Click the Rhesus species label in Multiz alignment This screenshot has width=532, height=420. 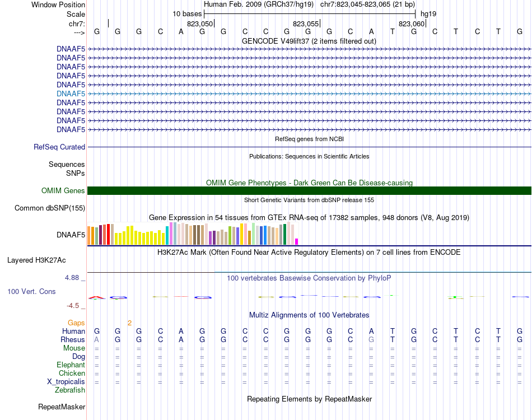coord(73,339)
